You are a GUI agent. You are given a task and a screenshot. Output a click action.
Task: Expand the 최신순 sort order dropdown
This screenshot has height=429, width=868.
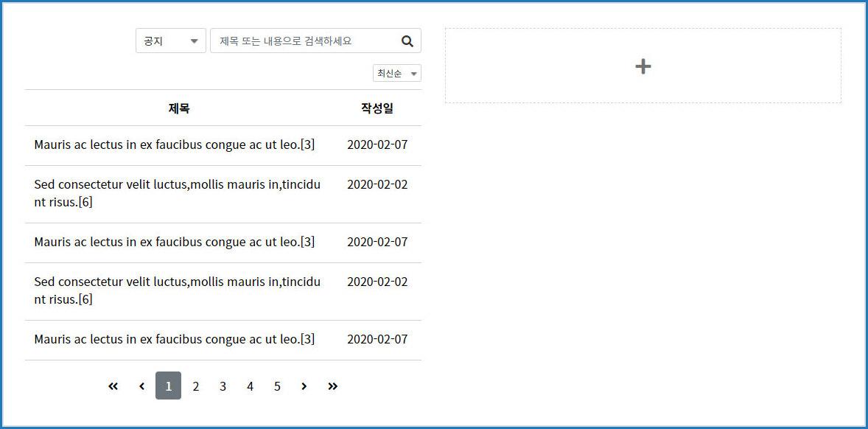(x=396, y=74)
